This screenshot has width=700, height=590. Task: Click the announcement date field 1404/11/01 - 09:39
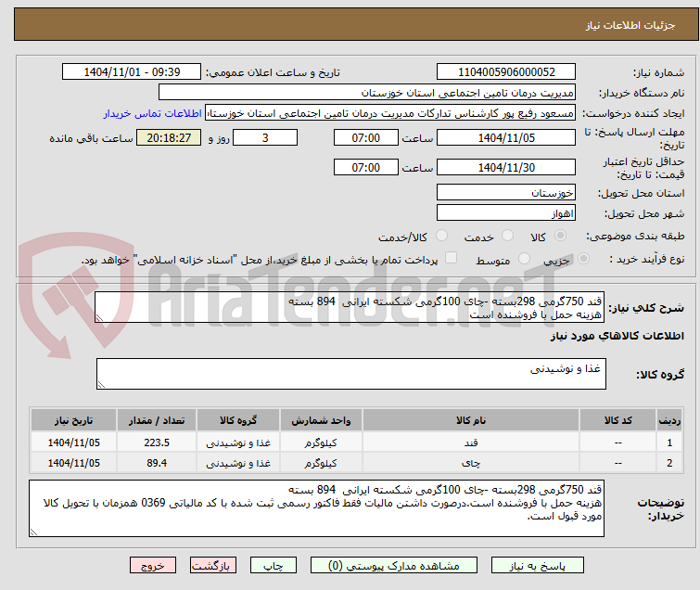click(132, 72)
